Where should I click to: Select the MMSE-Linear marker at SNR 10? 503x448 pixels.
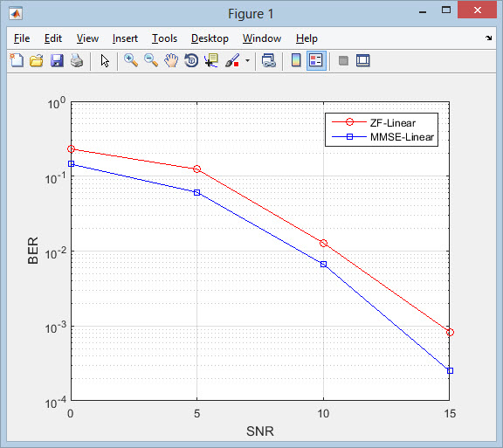point(323,264)
